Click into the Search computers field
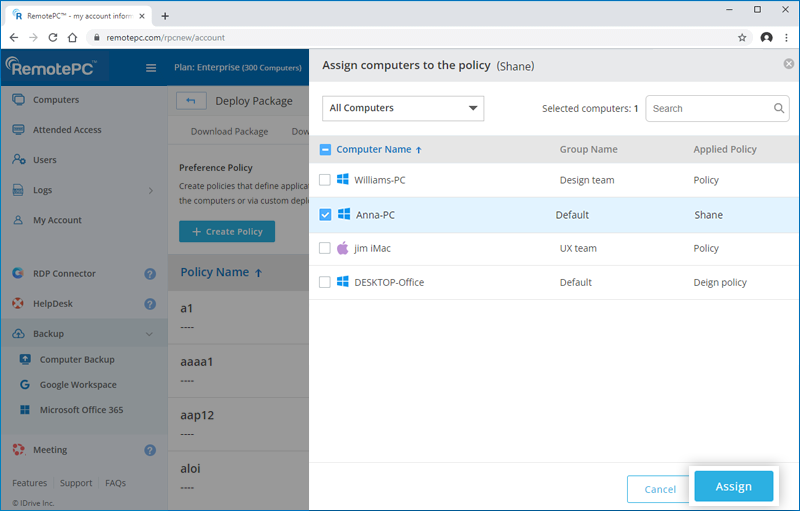 [x=708, y=109]
